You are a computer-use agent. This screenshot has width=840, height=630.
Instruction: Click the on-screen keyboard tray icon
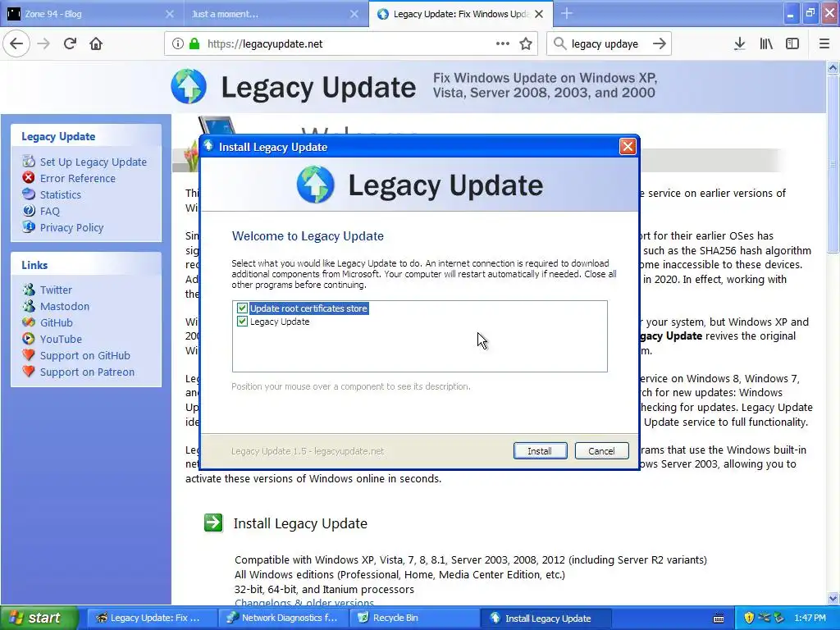click(x=719, y=619)
